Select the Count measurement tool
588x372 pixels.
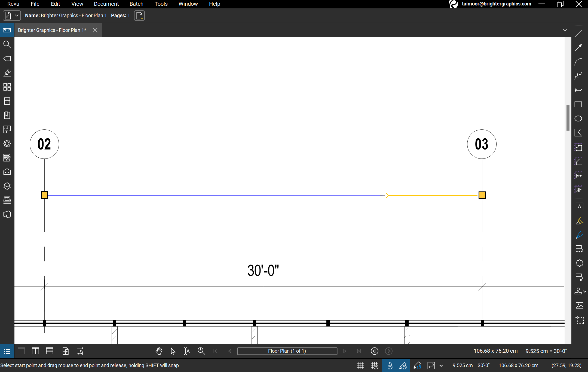pos(578,190)
